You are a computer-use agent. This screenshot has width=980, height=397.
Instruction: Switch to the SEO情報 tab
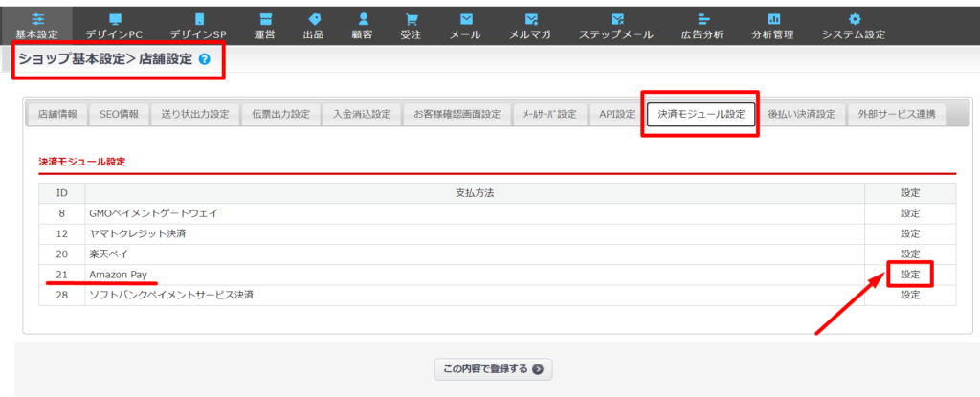coord(119,115)
